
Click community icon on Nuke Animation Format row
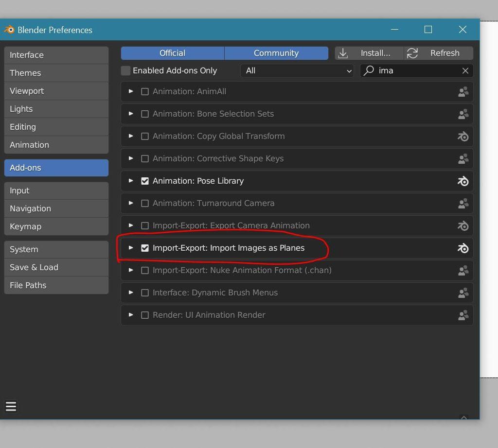[463, 270]
